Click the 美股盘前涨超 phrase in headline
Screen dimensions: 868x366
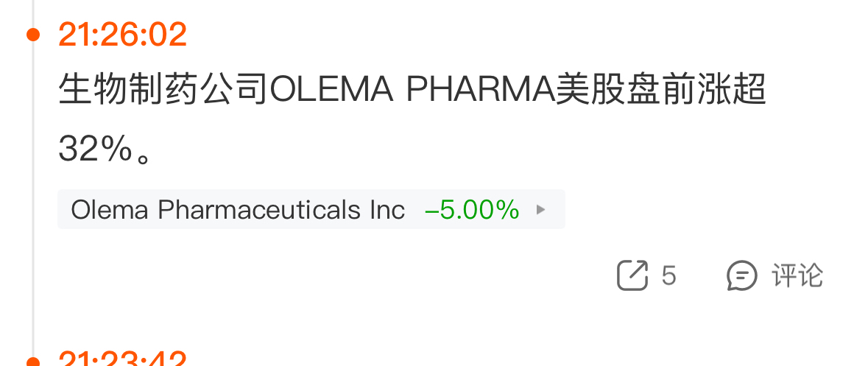click(662, 92)
